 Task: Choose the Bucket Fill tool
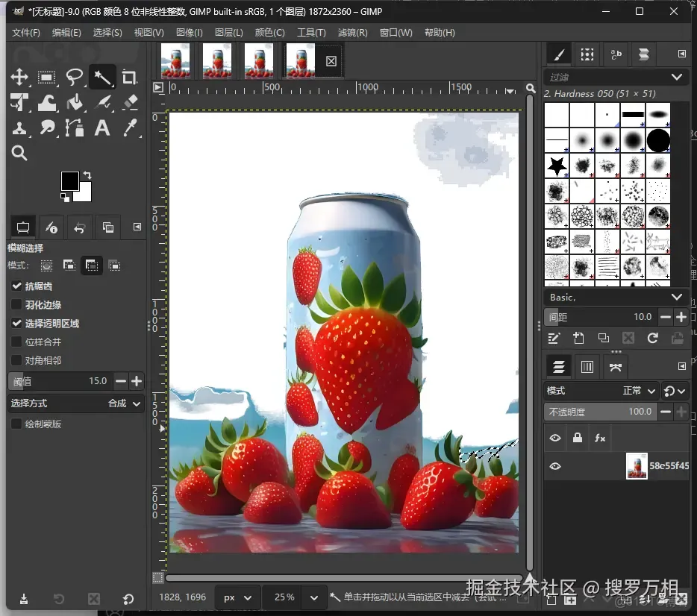(x=74, y=103)
